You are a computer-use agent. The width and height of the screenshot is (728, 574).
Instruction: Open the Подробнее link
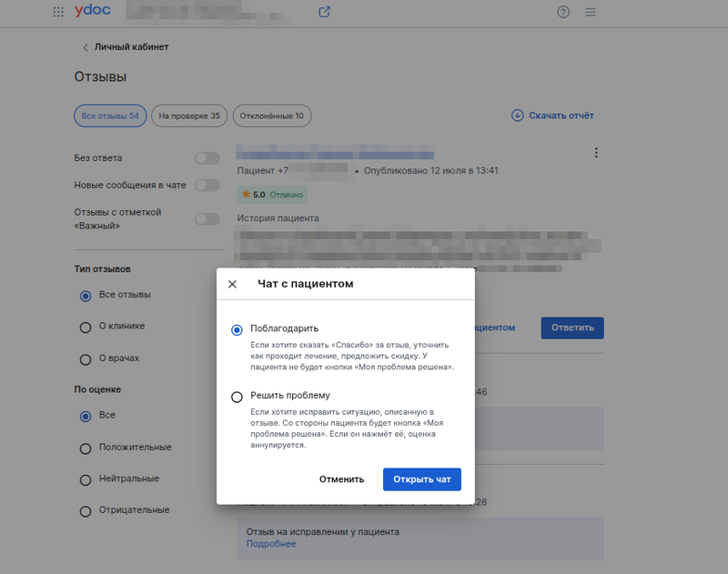pos(270,544)
